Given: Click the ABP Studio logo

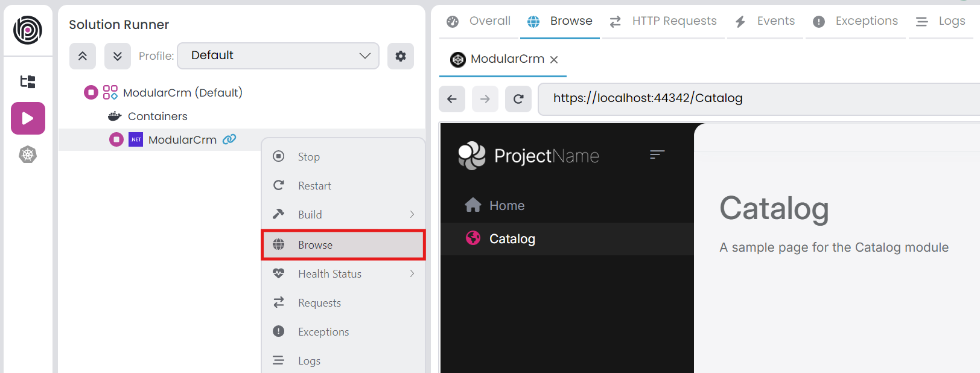Looking at the screenshot, I should 28,30.
